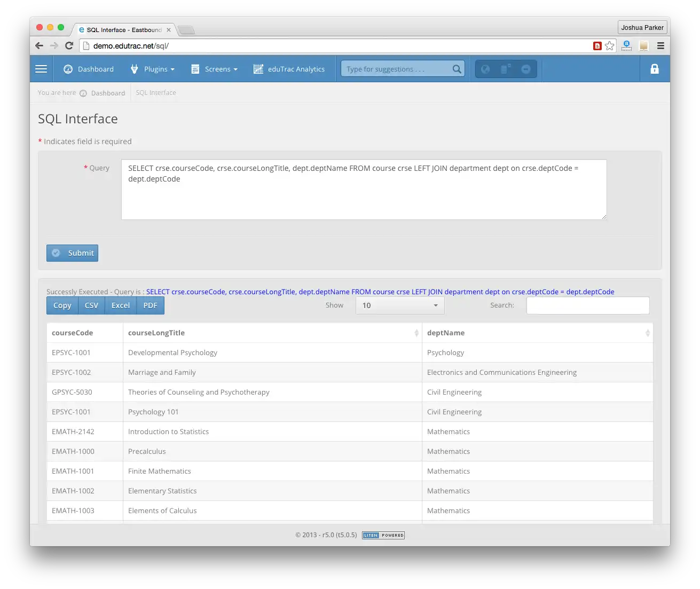
Task: Open the hamburger navigation menu
Action: click(x=41, y=68)
